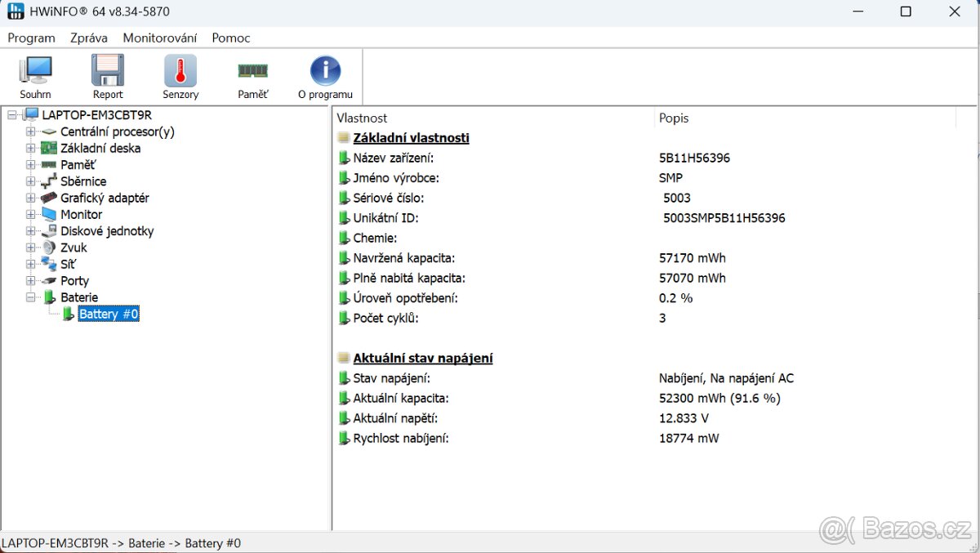Open the Souhrn summary toolbar icon
Image resolution: width=980 pixels, height=553 pixels.
tap(35, 72)
